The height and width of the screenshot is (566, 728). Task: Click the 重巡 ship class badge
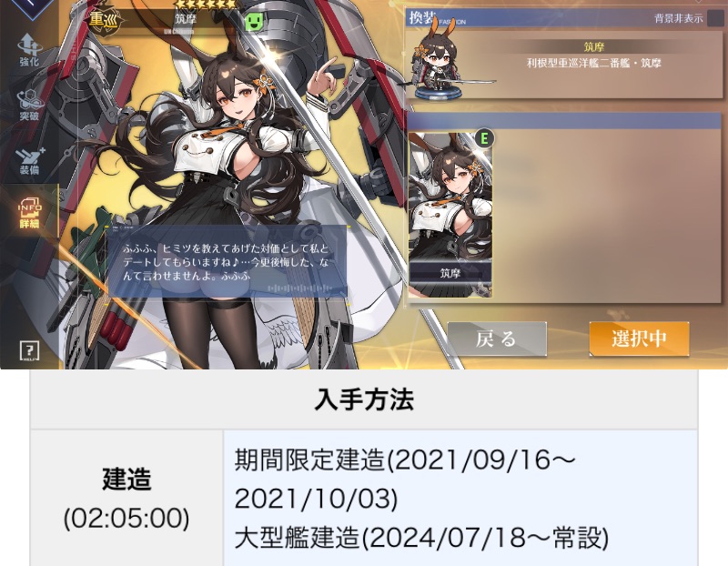pyautogui.click(x=103, y=19)
